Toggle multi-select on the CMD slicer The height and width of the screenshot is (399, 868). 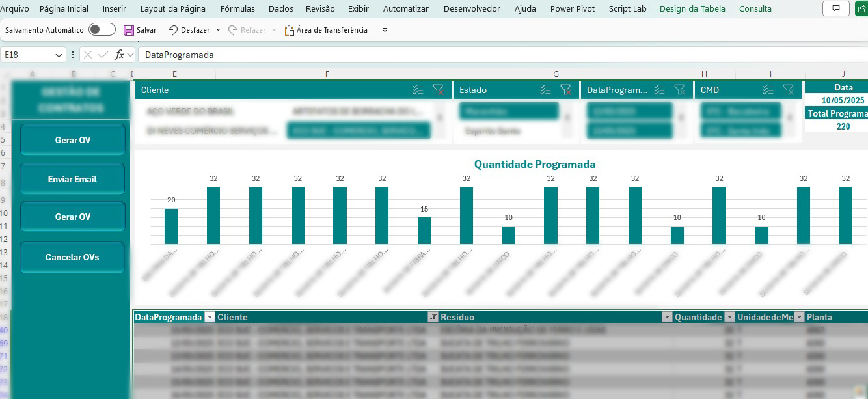click(x=768, y=90)
